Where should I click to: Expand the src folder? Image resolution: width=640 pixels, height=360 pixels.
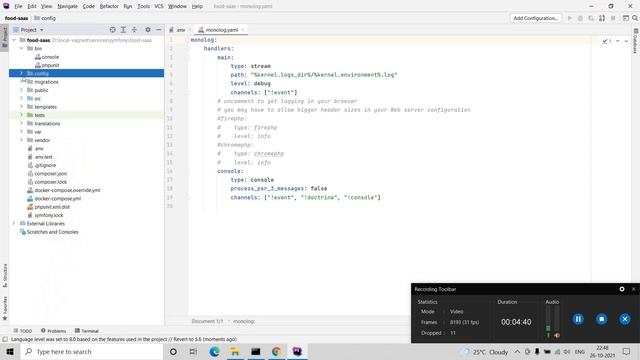point(21,98)
